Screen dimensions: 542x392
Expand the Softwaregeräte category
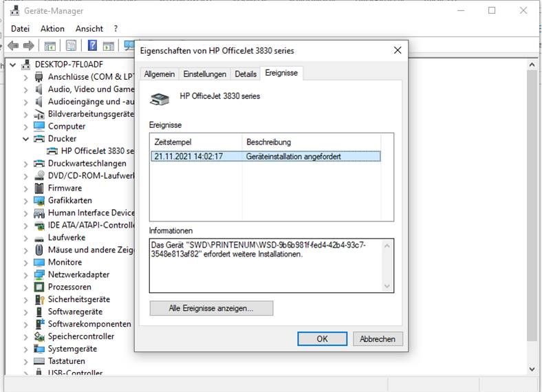(25, 312)
